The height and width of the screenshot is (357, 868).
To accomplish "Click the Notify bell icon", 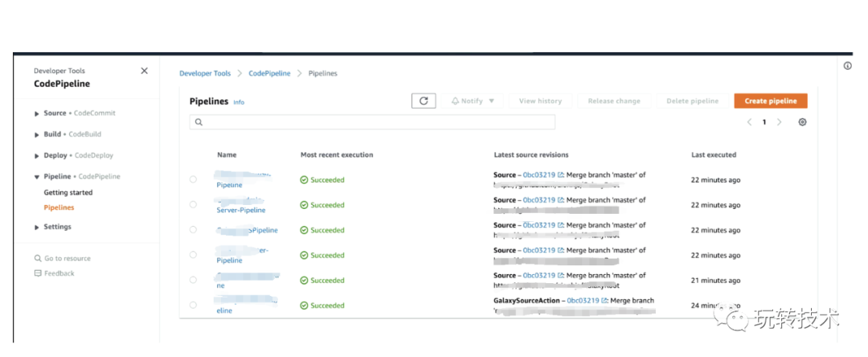I will (x=455, y=101).
